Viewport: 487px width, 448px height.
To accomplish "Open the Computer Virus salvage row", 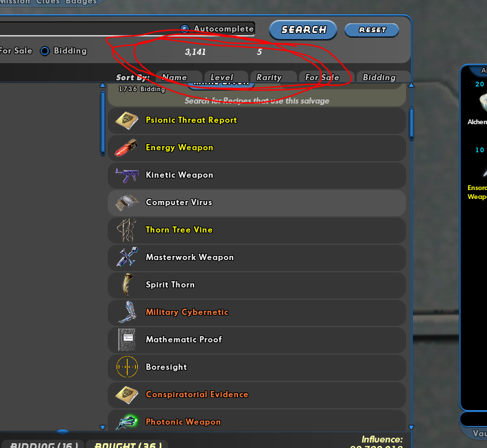I will tap(257, 202).
